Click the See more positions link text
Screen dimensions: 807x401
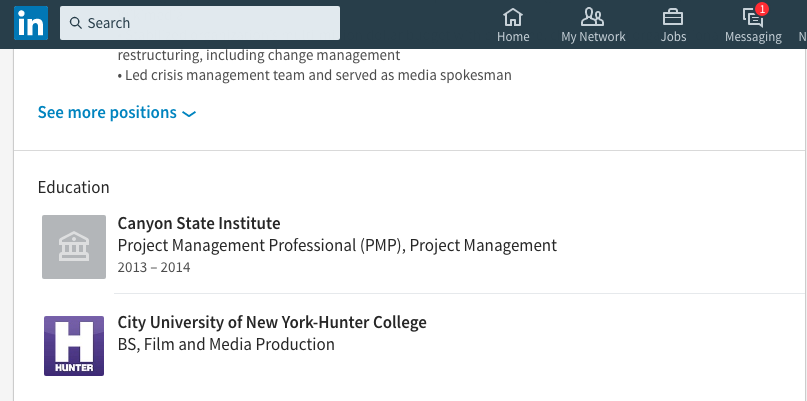(107, 113)
